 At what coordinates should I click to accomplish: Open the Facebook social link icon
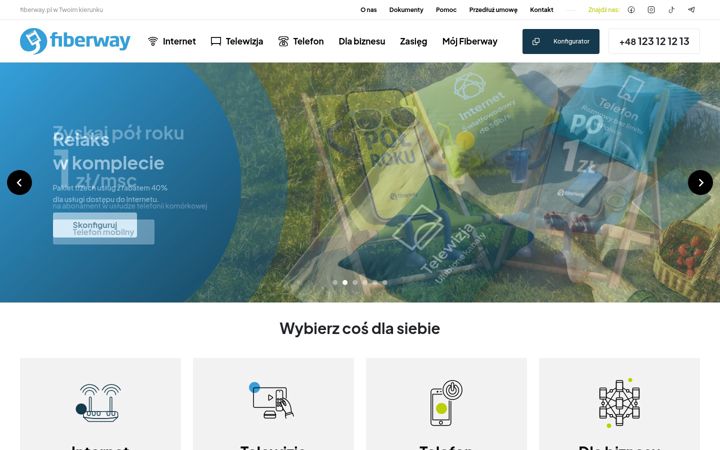point(631,10)
